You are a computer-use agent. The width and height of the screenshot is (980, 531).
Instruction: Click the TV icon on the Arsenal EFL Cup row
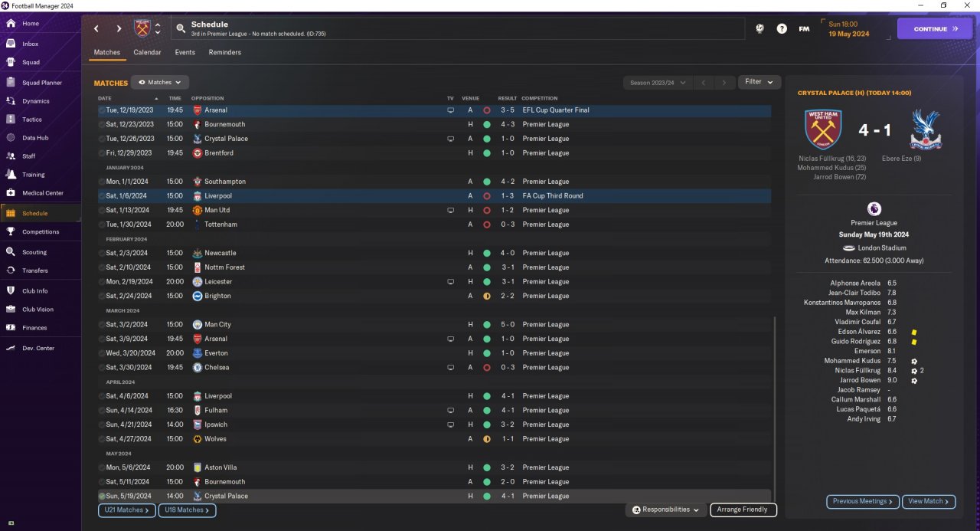[450, 110]
